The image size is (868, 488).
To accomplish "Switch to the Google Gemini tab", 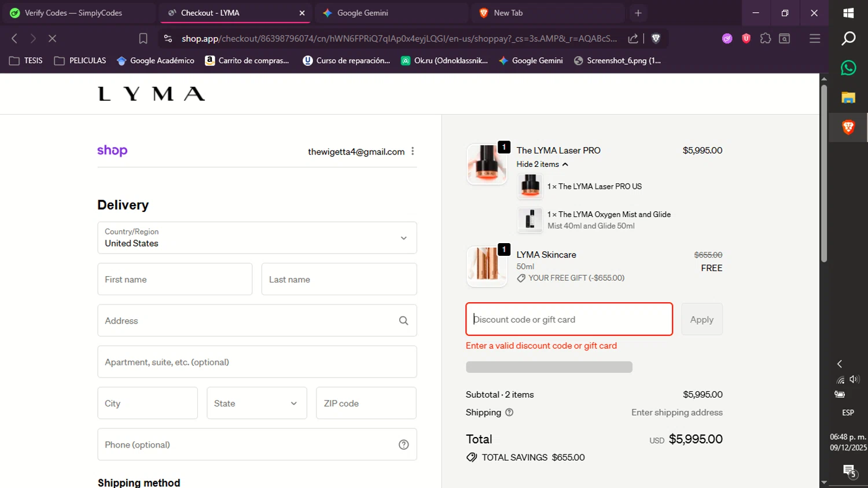I will click(x=391, y=13).
